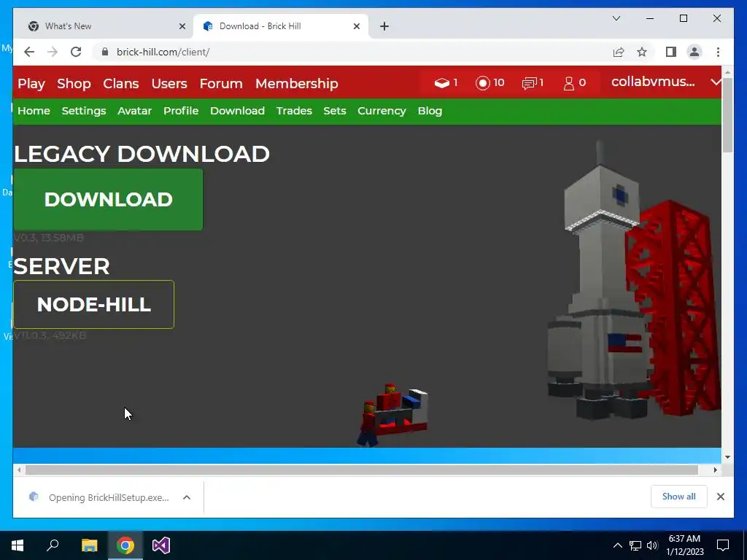Viewport: 747px width, 560px height.
Task: Open the Chrome three-dot menu
Action: (x=718, y=52)
